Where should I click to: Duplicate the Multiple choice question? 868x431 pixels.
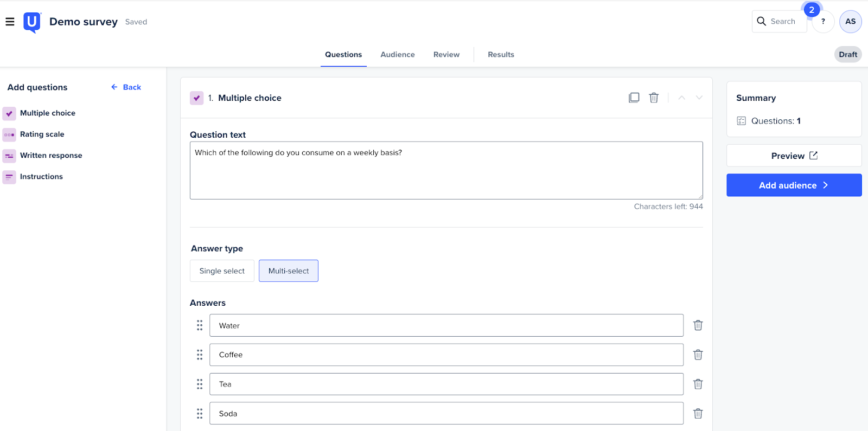tap(634, 98)
